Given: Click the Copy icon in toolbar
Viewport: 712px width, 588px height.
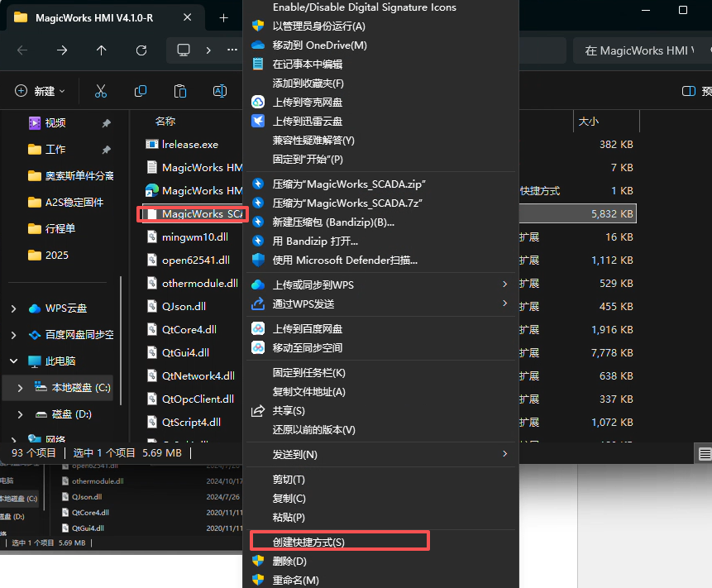Looking at the screenshot, I should point(141,91).
